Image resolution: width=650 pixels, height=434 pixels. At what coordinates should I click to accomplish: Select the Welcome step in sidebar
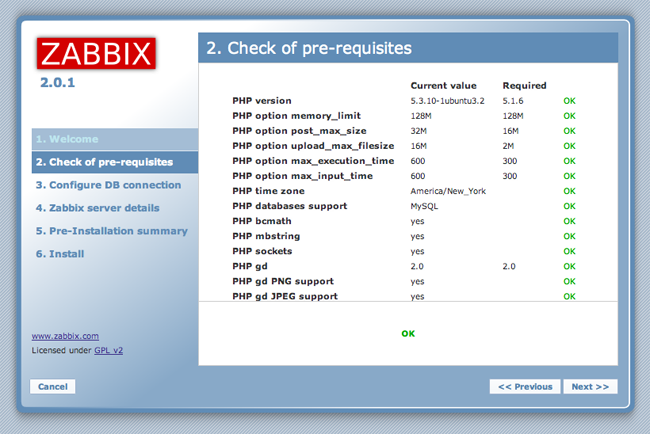click(67, 139)
